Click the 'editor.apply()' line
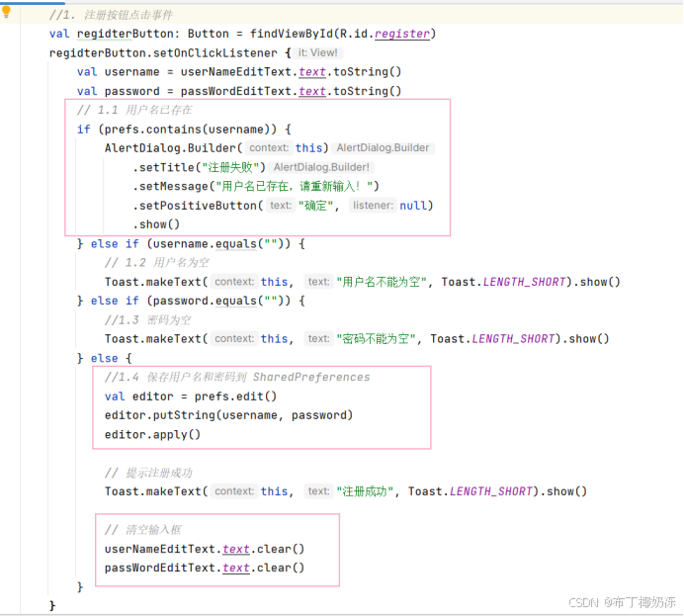Image resolution: width=684 pixels, height=616 pixels. click(x=152, y=434)
